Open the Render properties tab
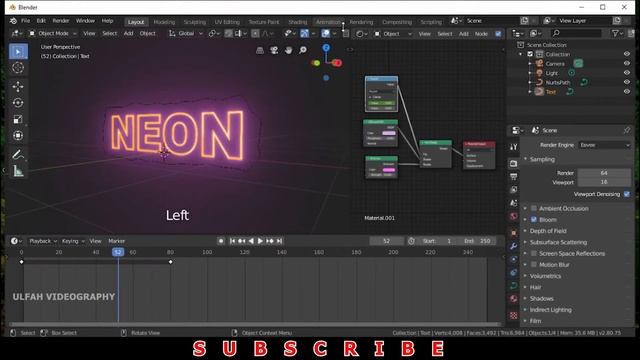The height and width of the screenshot is (360, 640). pos(513,164)
